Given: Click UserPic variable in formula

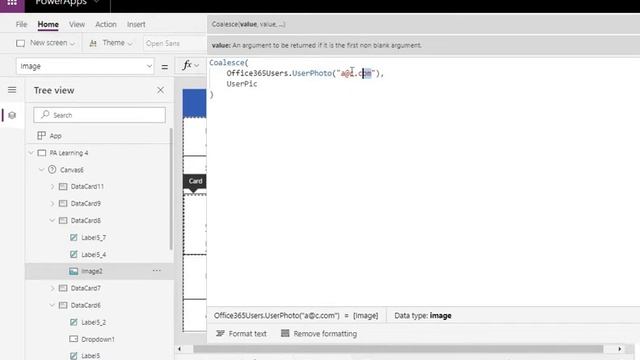Looking at the screenshot, I should point(242,84).
